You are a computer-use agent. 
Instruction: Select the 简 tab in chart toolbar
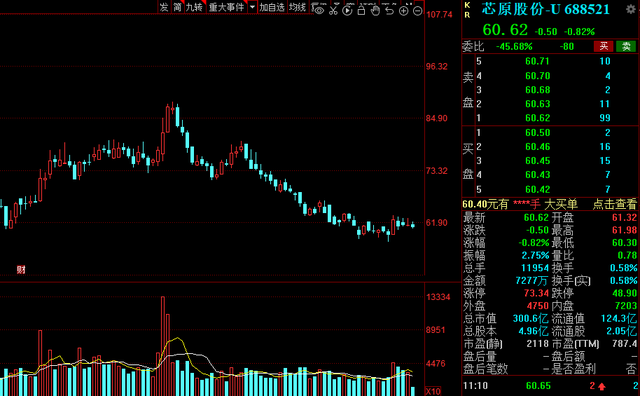[177, 7]
